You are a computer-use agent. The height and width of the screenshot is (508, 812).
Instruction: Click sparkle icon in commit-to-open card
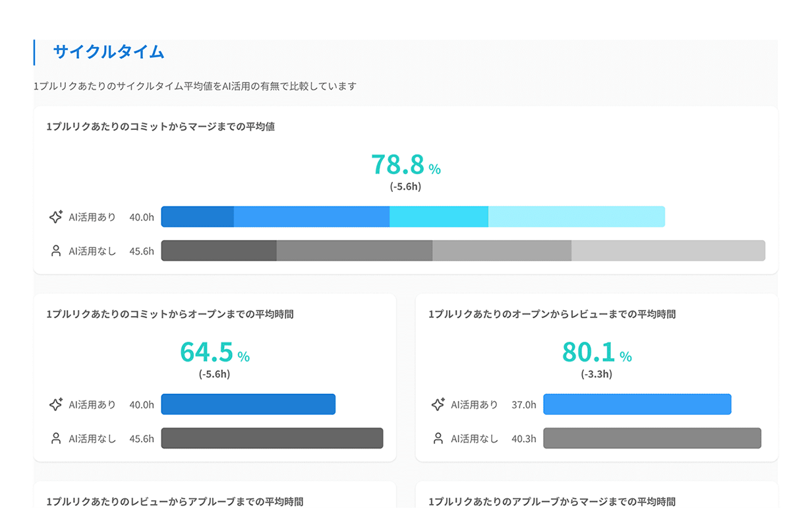click(x=56, y=404)
